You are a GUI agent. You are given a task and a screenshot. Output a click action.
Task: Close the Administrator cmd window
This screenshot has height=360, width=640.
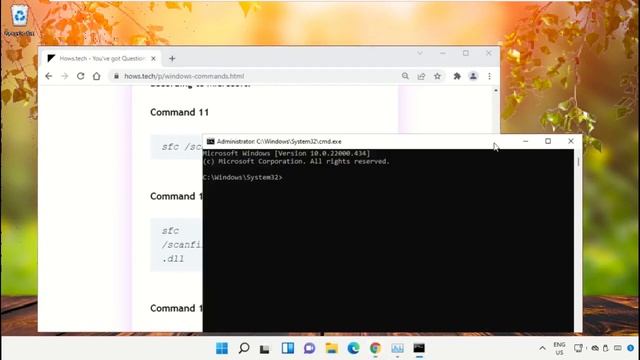point(571,141)
